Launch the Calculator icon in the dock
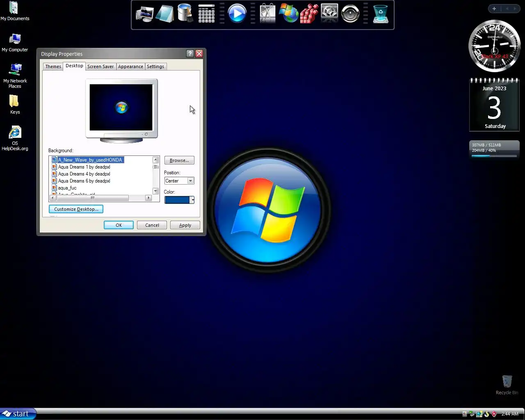The image size is (525, 420). (206, 14)
